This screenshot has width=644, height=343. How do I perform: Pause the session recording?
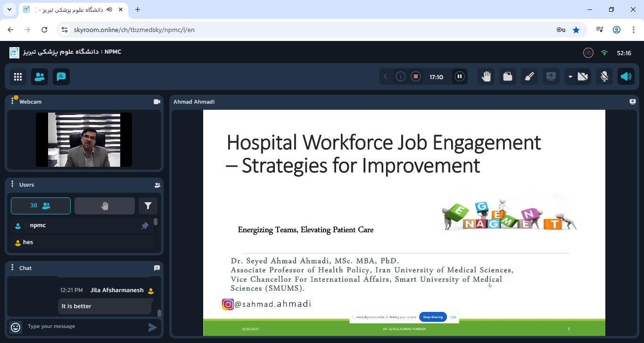[x=460, y=77]
